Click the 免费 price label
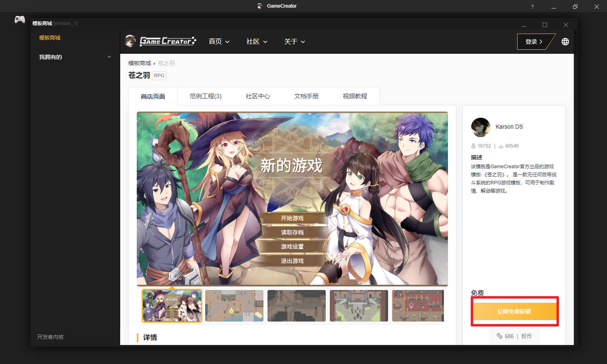Screen dimensions: 607x364 click(478, 293)
